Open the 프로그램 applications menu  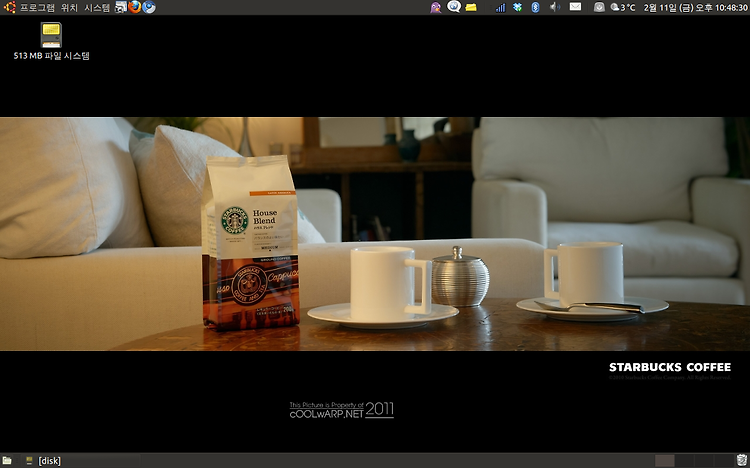pos(37,8)
